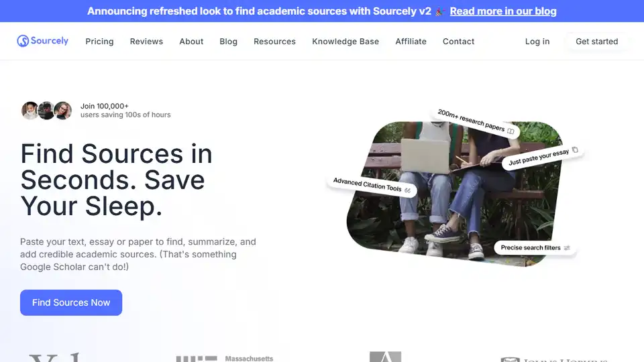644x362 pixels.
Task: Go to the Reviews page
Action: click(146, 42)
